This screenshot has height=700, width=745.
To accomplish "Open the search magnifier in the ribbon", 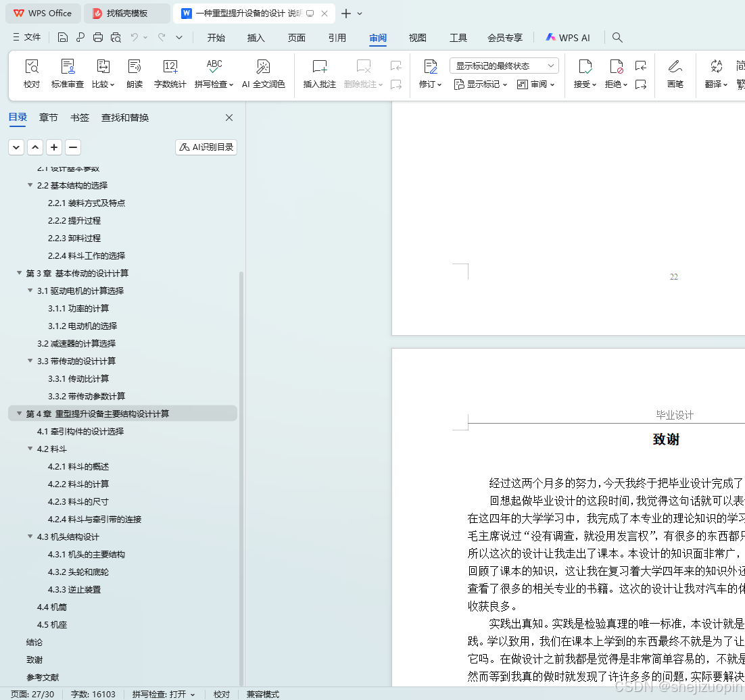I will point(617,38).
